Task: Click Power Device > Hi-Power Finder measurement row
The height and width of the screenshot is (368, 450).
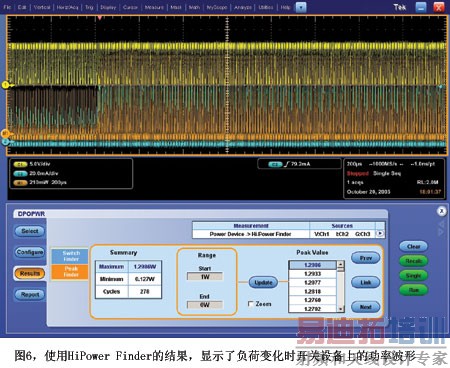Action: point(251,234)
